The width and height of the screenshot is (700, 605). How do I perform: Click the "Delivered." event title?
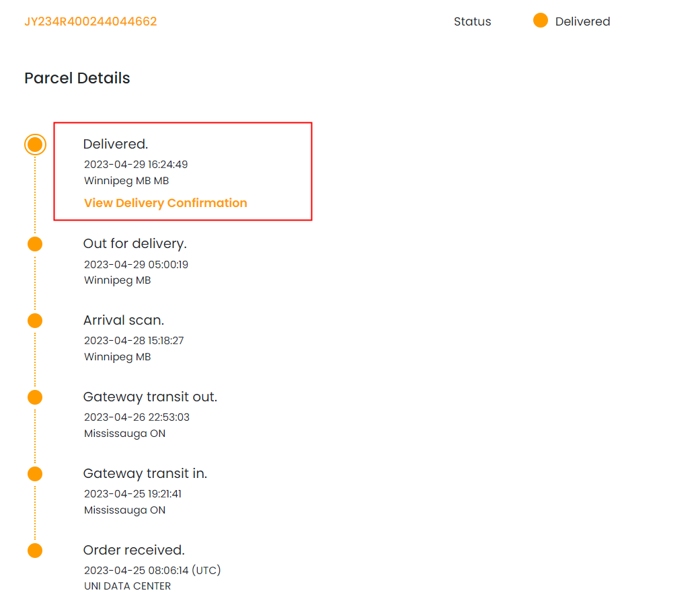(x=115, y=144)
